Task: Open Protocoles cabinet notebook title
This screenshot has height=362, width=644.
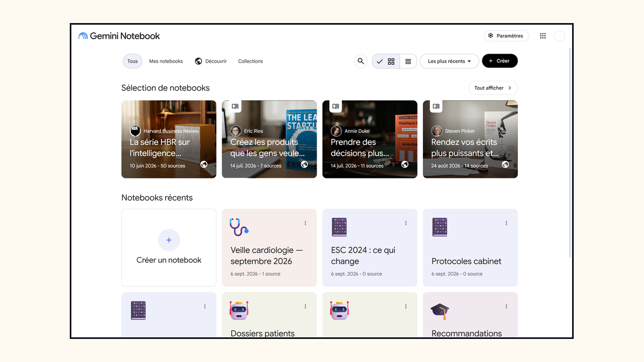Action: (x=466, y=261)
